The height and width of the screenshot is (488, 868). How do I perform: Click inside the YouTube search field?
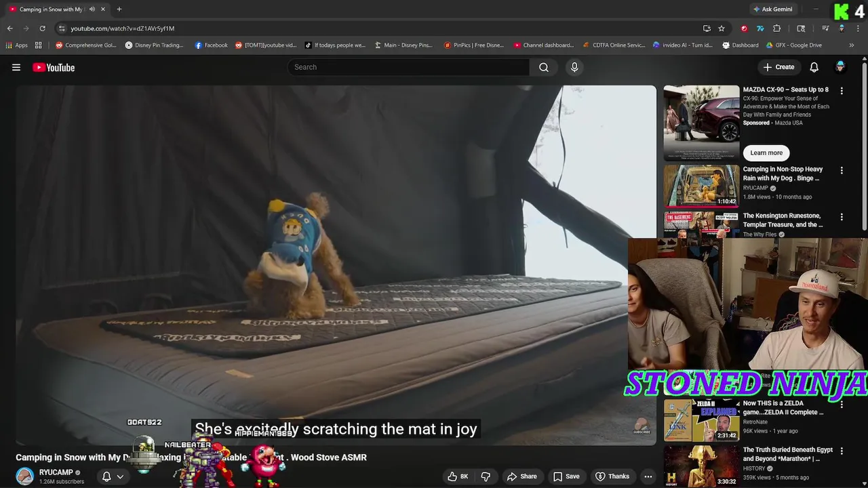[408, 67]
